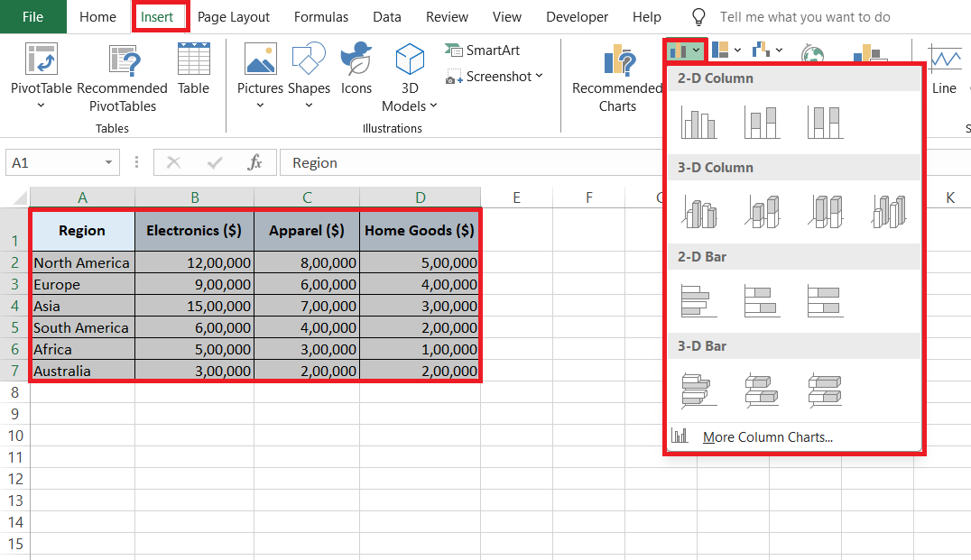971x560 pixels.
Task: Insert 3-D Stacked Bar chart
Action: pos(763,390)
